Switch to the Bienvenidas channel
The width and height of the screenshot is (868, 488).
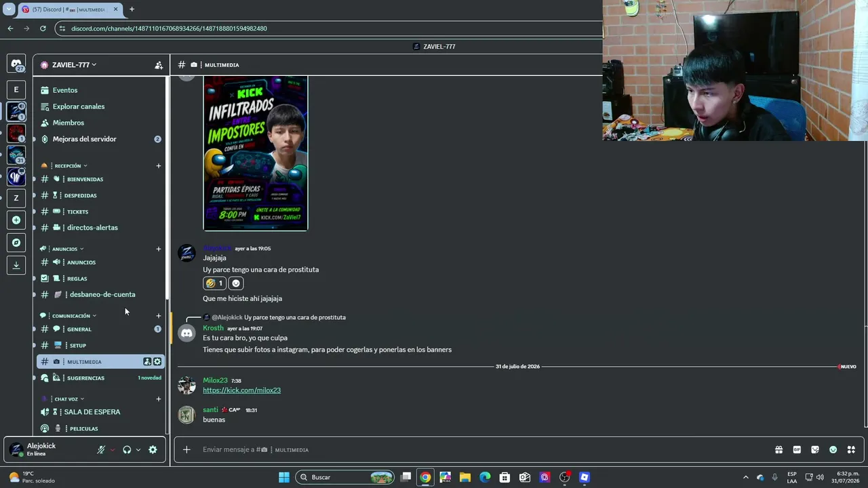100,180
